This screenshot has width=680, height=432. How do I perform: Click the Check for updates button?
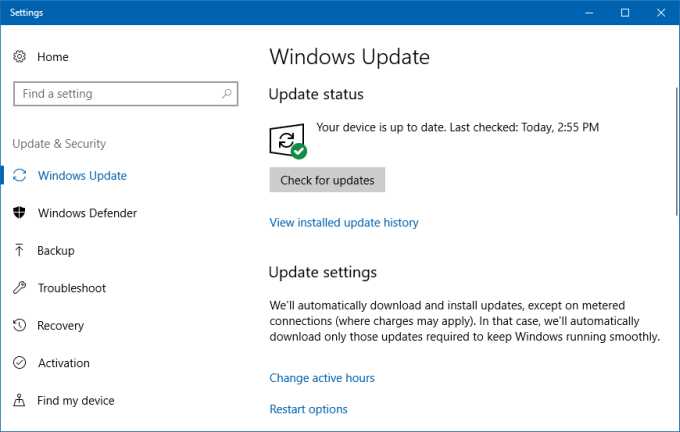point(327,180)
